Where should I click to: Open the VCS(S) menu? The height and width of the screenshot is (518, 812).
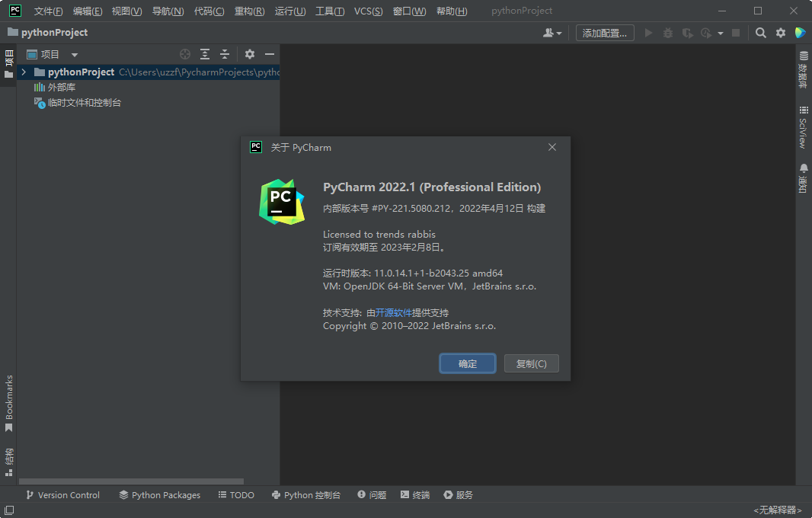tap(368, 11)
